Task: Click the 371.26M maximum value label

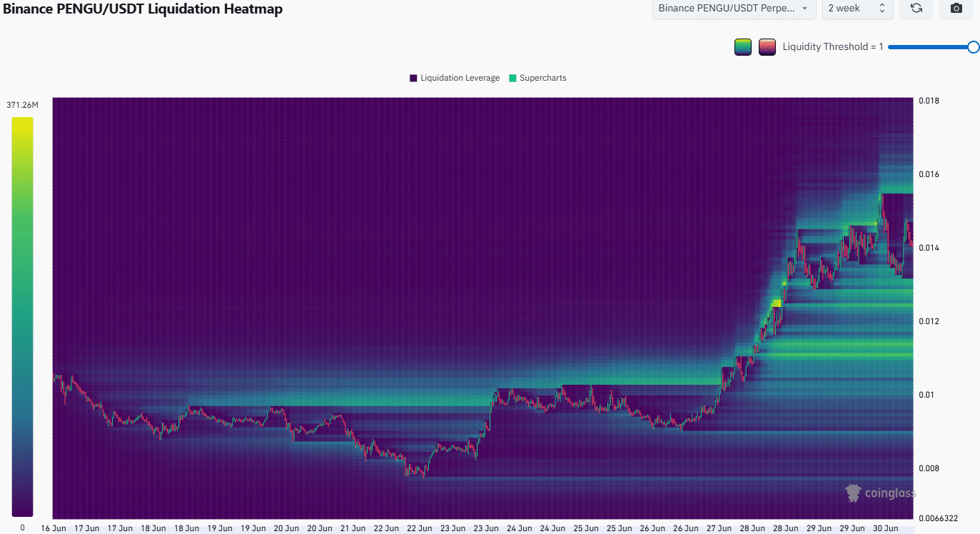Action: point(22,104)
